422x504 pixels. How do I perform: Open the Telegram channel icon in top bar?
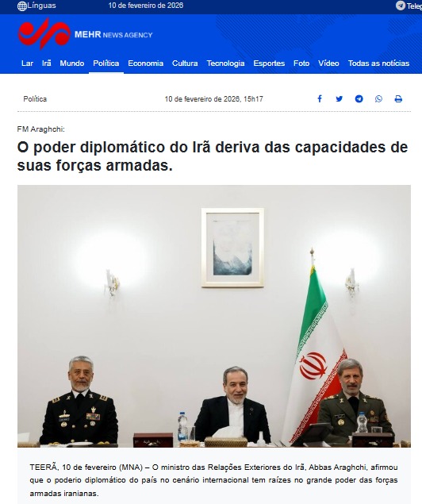(400, 6)
